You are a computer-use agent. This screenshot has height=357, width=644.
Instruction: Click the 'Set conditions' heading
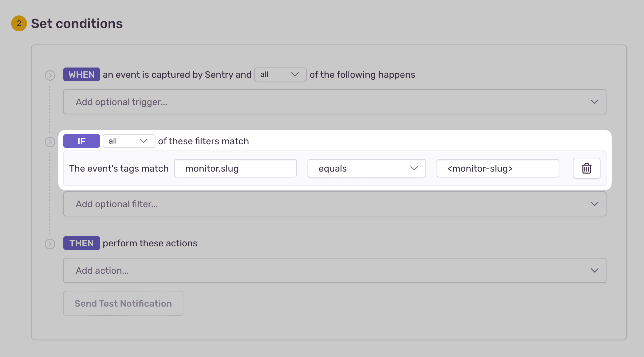pyautogui.click(x=77, y=23)
